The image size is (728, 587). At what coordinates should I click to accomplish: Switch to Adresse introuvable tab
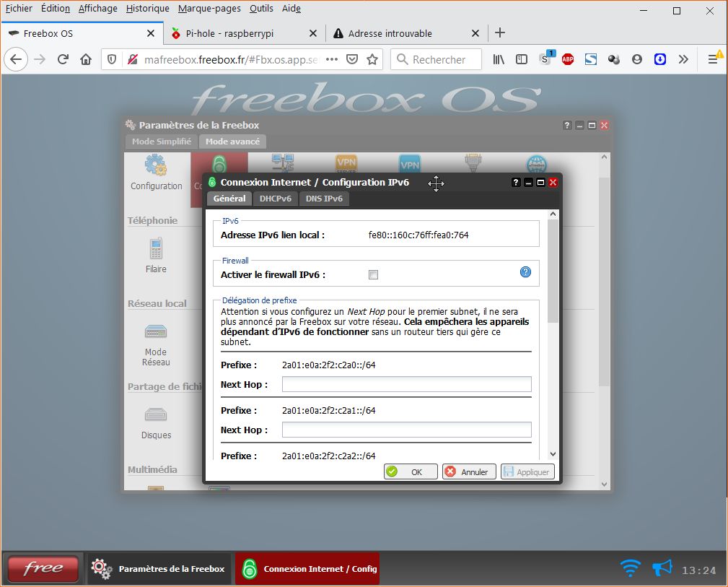click(407, 33)
